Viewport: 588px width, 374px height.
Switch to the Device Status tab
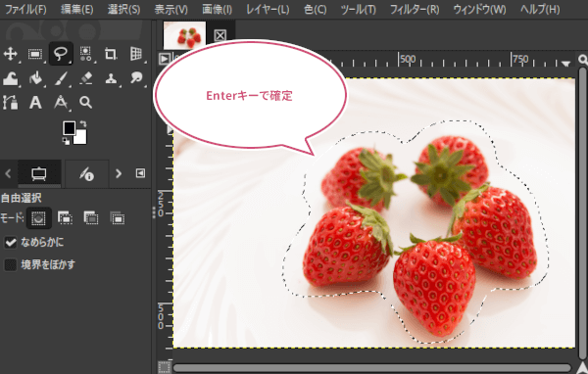pyautogui.click(x=87, y=173)
